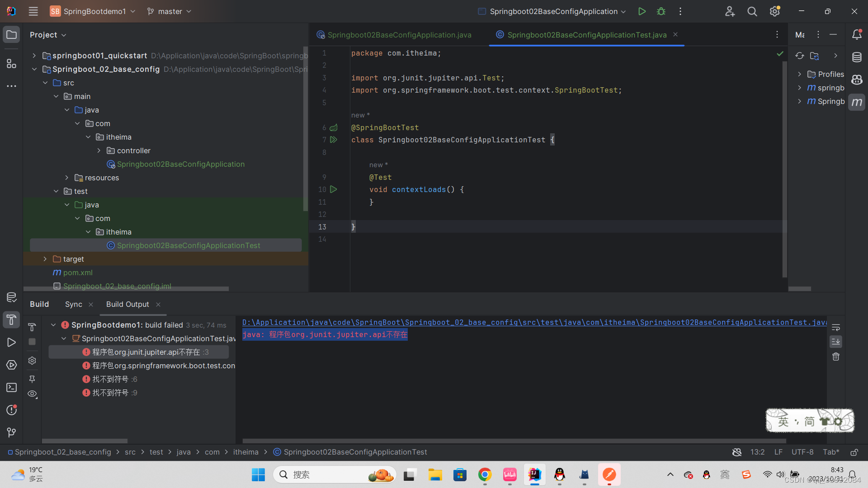Click the Run application button
The height and width of the screenshot is (488, 868).
pyautogui.click(x=642, y=11)
